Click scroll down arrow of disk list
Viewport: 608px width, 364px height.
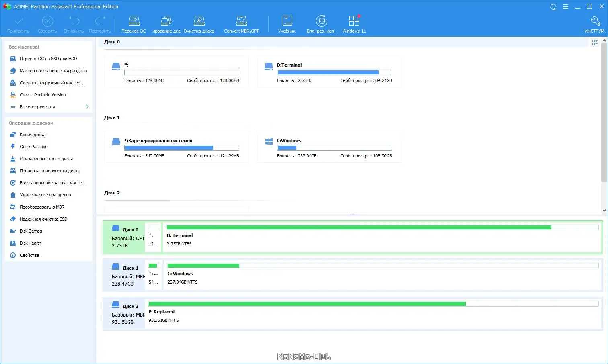(604, 210)
